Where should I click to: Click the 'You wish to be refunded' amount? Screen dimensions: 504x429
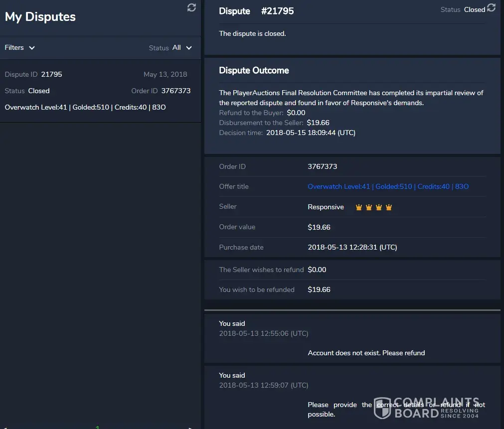[319, 289]
